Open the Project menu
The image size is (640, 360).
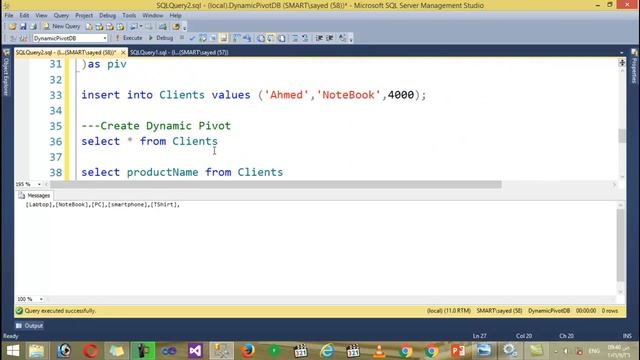pyautogui.click(x=84, y=16)
